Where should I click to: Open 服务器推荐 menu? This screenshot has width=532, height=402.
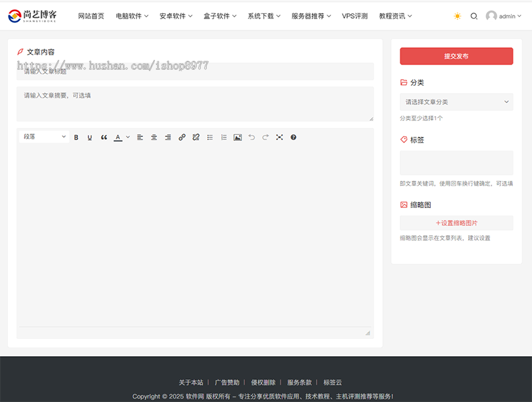click(x=311, y=16)
